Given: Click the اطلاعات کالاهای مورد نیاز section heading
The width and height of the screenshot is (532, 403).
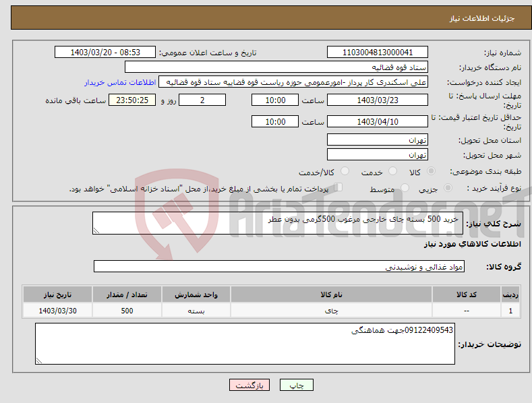Looking at the screenshot, I should (472, 244).
